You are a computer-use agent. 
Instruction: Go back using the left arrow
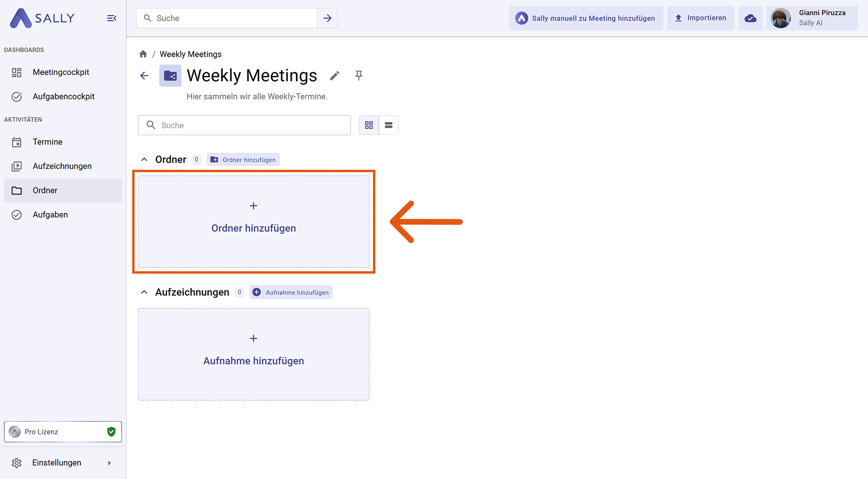(x=144, y=76)
